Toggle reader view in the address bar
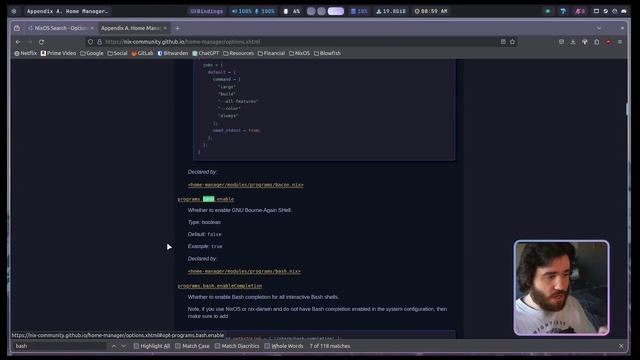This screenshot has height=360, width=640. 503,42
